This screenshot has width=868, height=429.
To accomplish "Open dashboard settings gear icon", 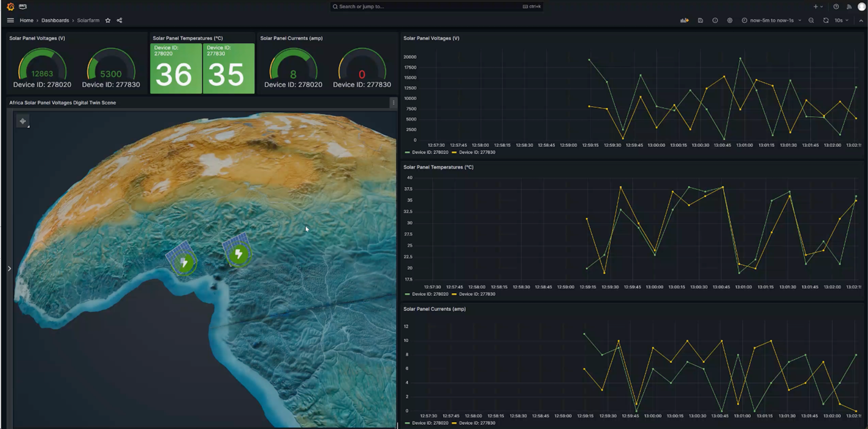I will tap(730, 21).
